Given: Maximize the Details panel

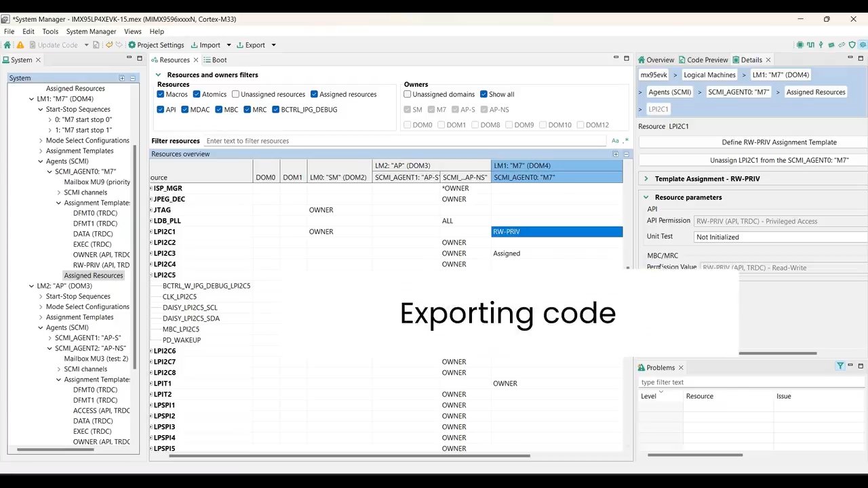Looking at the screenshot, I should point(861,58).
